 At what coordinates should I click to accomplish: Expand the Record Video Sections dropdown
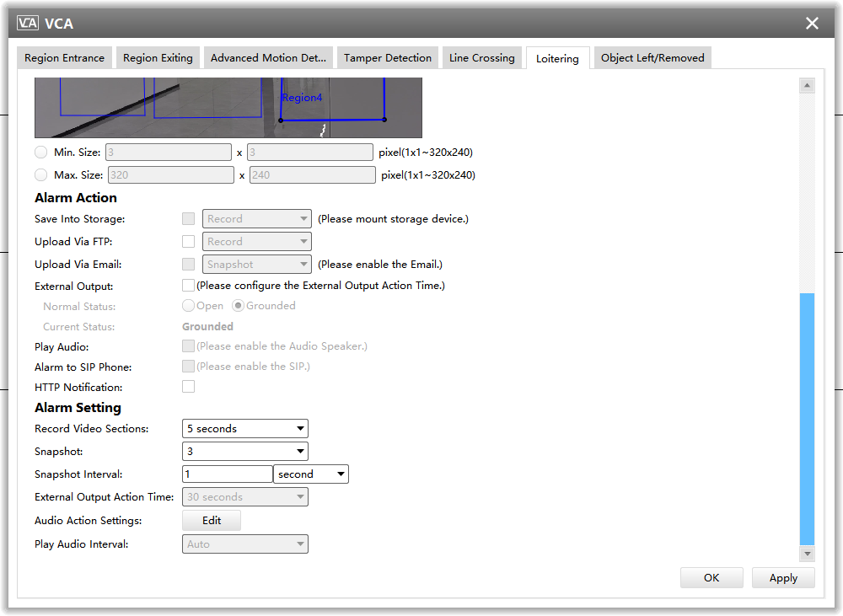pyautogui.click(x=245, y=429)
